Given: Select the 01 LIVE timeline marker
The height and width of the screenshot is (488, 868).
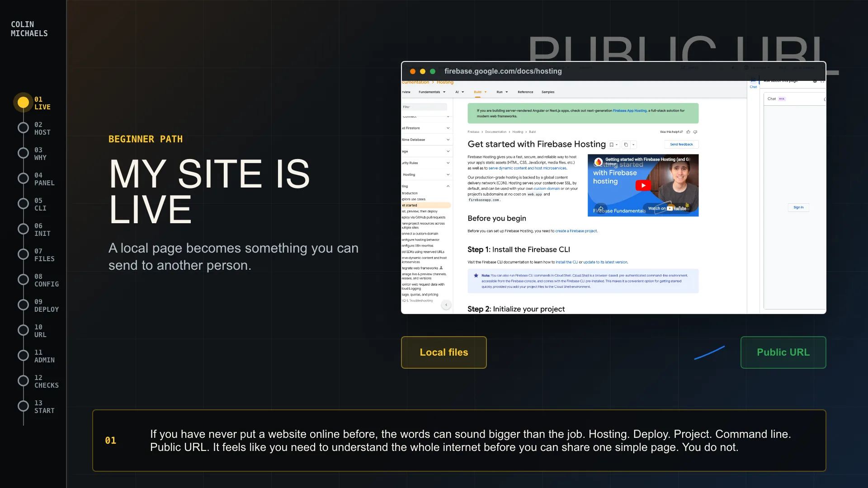Looking at the screenshot, I should [x=23, y=103].
